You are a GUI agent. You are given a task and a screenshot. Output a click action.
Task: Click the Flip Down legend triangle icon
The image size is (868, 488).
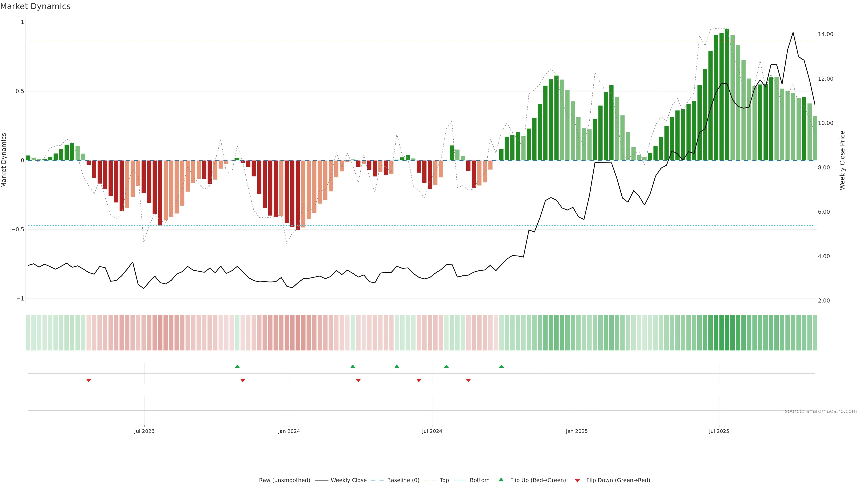pos(577,481)
